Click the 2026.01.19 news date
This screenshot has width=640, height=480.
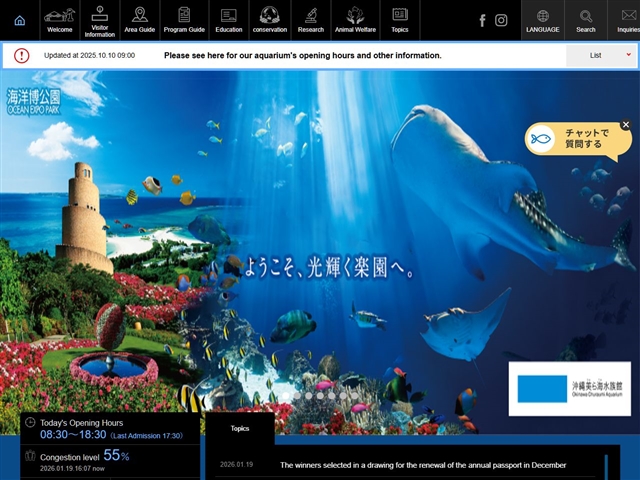pyautogui.click(x=236, y=464)
